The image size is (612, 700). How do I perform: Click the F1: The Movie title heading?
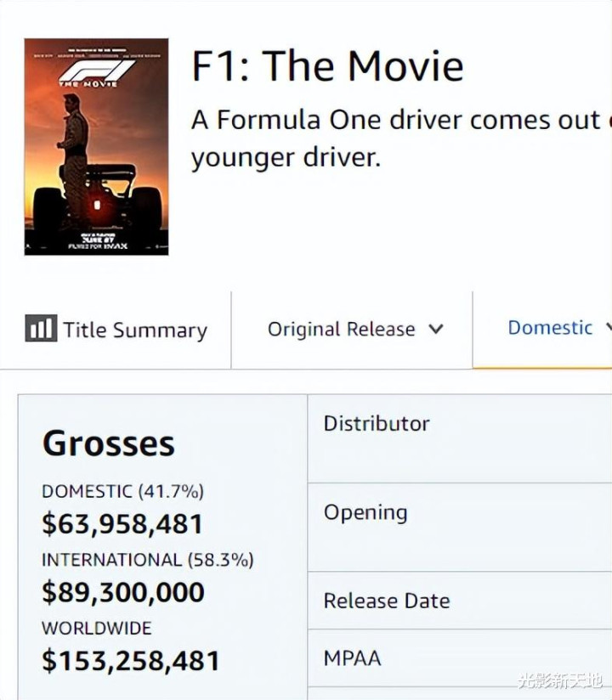point(327,66)
